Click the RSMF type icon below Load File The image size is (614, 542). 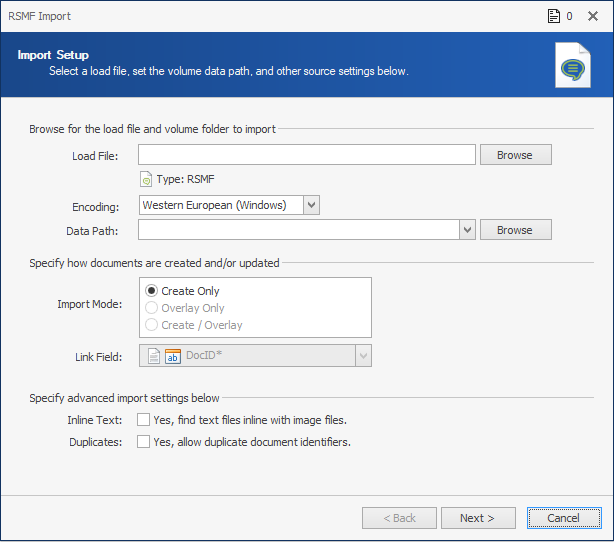tap(146, 180)
